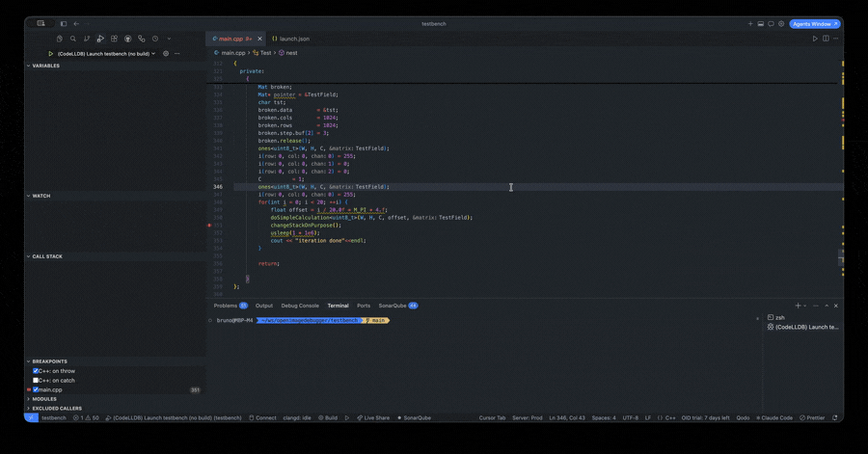The height and width of the screenshot is (454, 868).
Task: Open the new terminal profile dropdown
Action: (805, 306)
